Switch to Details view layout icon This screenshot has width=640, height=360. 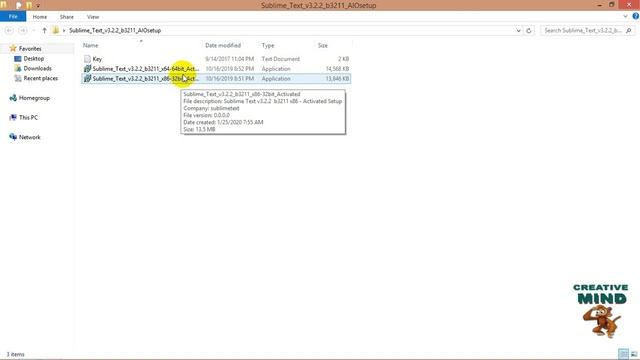(623, 354)
